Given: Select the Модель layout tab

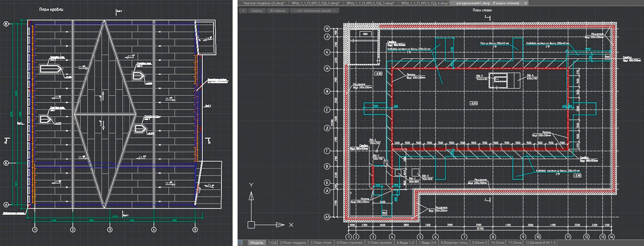Looking at the screenshot, I should (256, 243).
